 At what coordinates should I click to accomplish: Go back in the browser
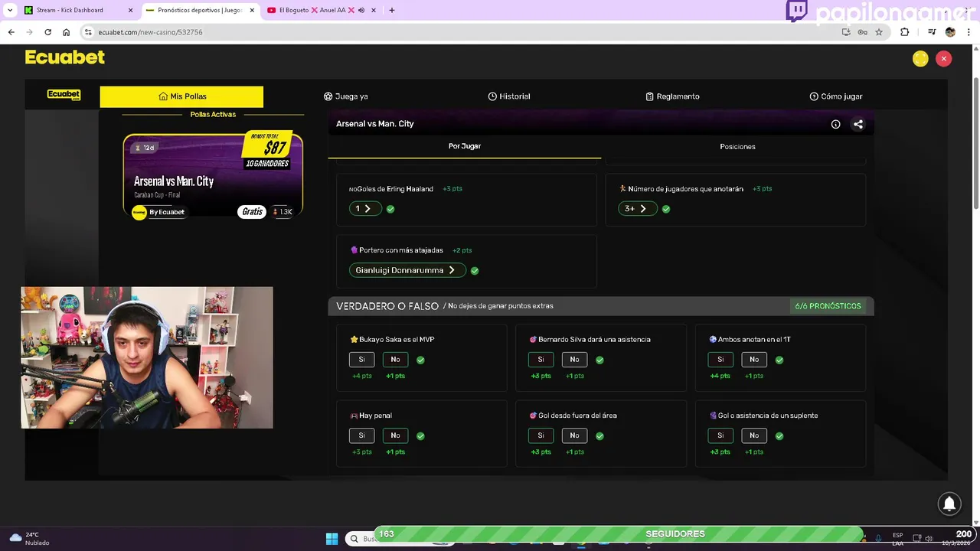coord(11,32)
